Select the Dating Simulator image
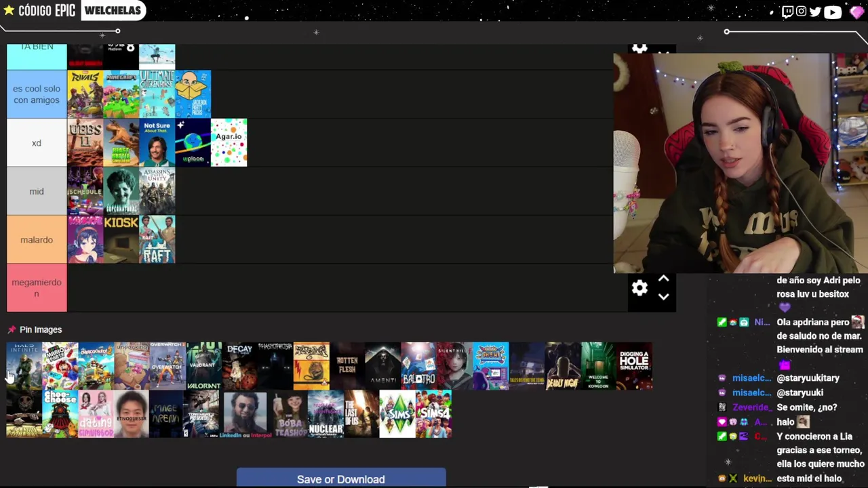 coord(96,414)
